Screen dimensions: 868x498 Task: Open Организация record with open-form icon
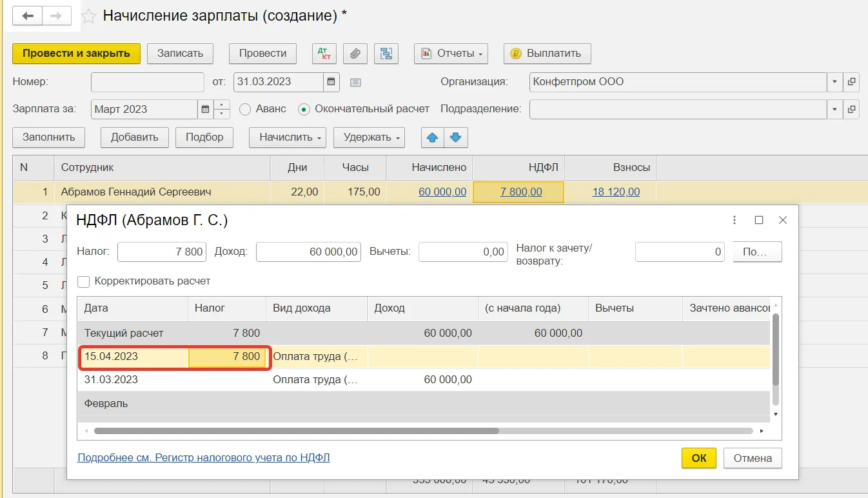[x=852, y=82]
